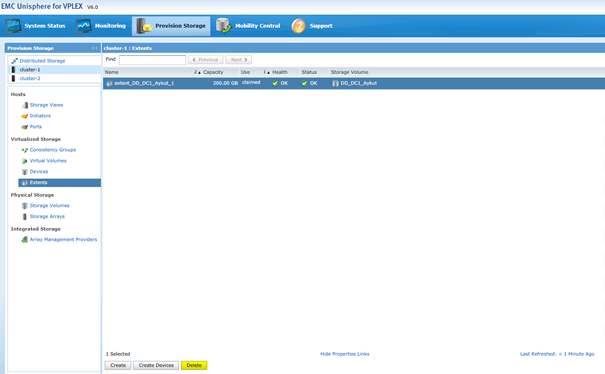Switch to the Provision Storage tab
This screenshot has height=374, width=605.
click(171, 26)
